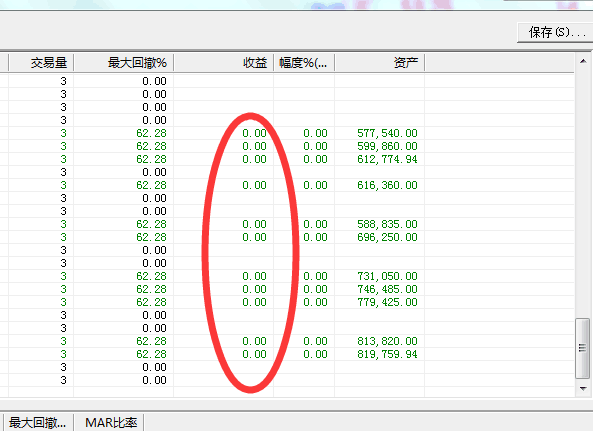The width and height of the screenshot is (593, 431).
Task: Switch to the 最大回撤... tab
Action: (x=38, y=422)
